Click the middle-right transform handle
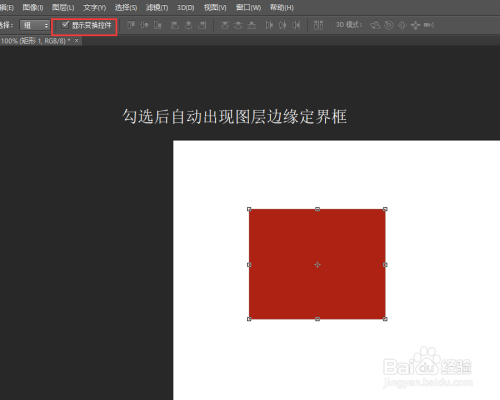Screen dimensions: 500x400 [385, 265]
